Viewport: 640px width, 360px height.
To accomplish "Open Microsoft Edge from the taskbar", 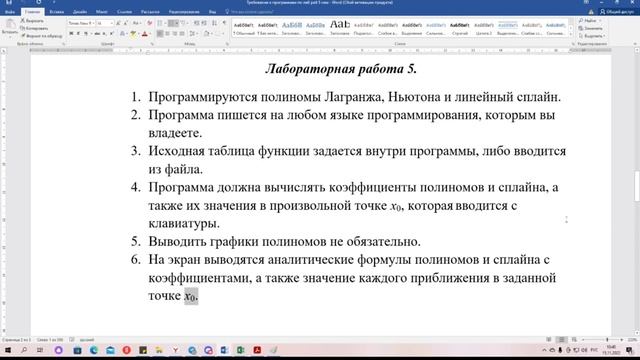I will (x=94, y=350).
